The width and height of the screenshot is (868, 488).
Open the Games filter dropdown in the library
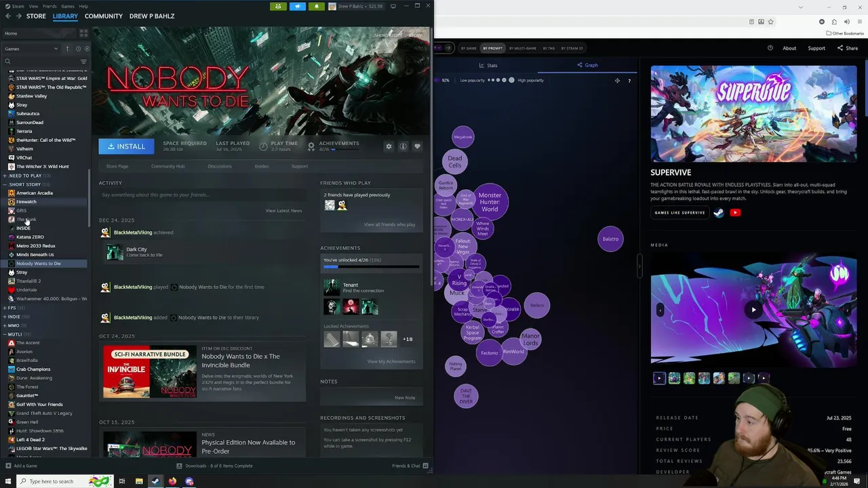32,49
